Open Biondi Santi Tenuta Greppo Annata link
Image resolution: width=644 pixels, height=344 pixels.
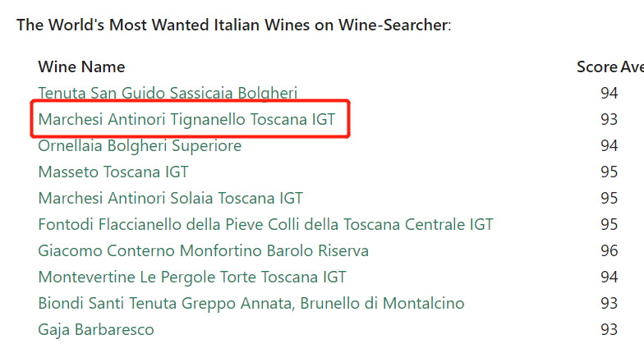251,304
